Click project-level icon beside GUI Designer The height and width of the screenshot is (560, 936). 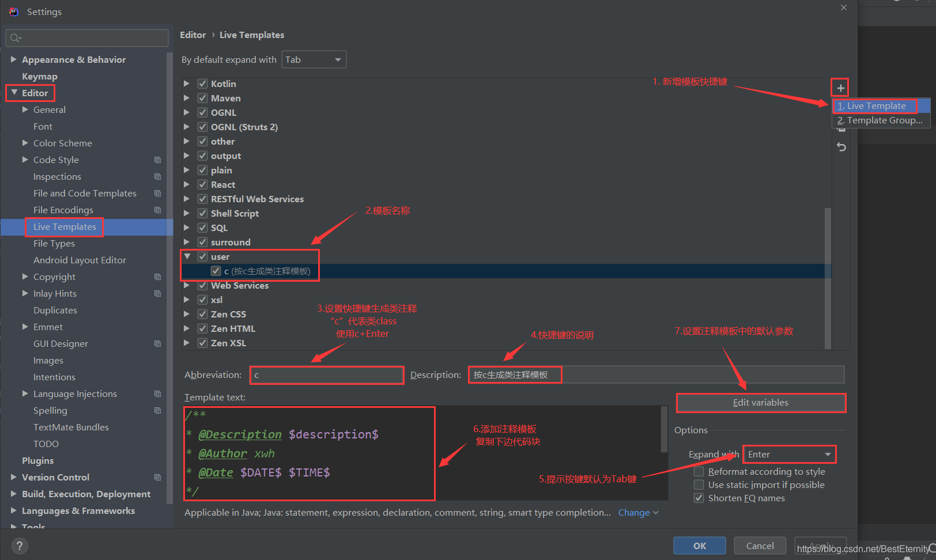pyautogui.click(x=157, y=343)
